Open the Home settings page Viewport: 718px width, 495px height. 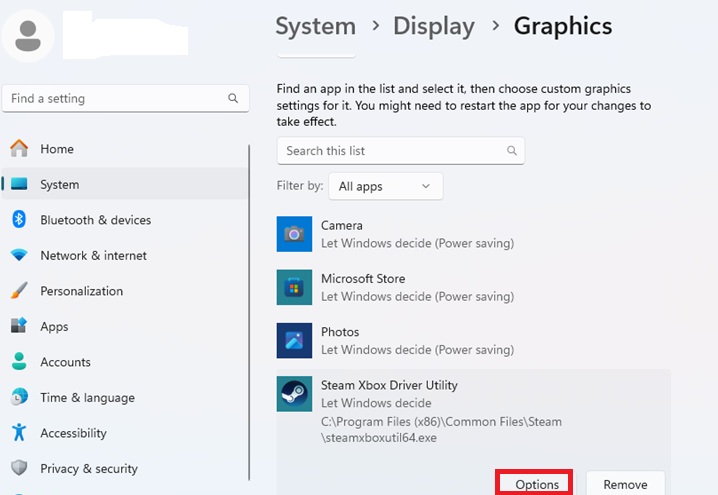[125, 149]
